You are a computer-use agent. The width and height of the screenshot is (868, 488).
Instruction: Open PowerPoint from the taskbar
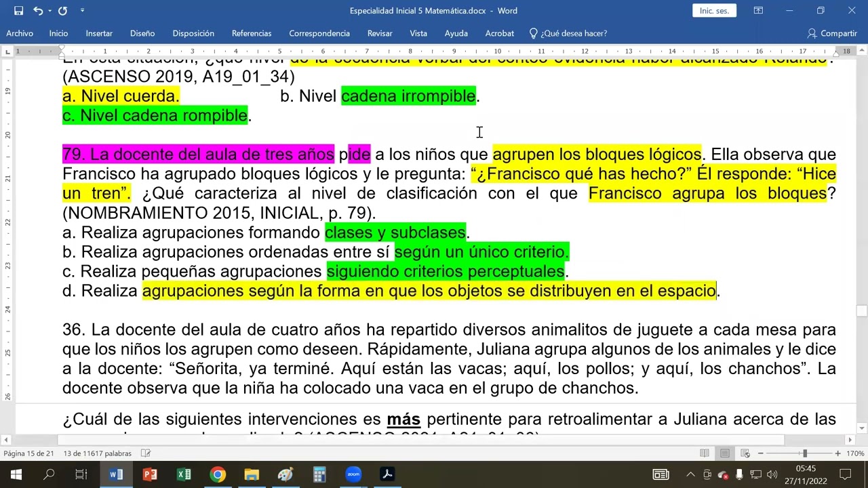pyautogui.click(x=150, y=474)
